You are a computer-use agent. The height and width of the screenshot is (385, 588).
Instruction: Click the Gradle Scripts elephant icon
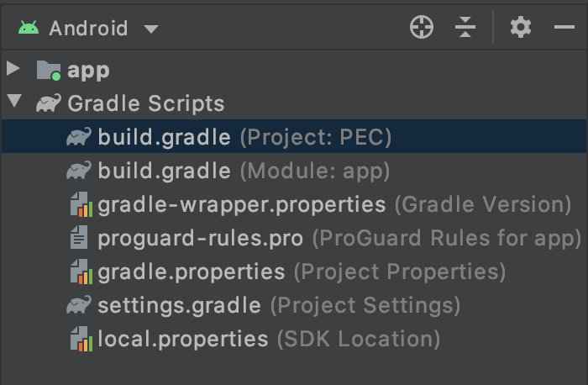49,104
